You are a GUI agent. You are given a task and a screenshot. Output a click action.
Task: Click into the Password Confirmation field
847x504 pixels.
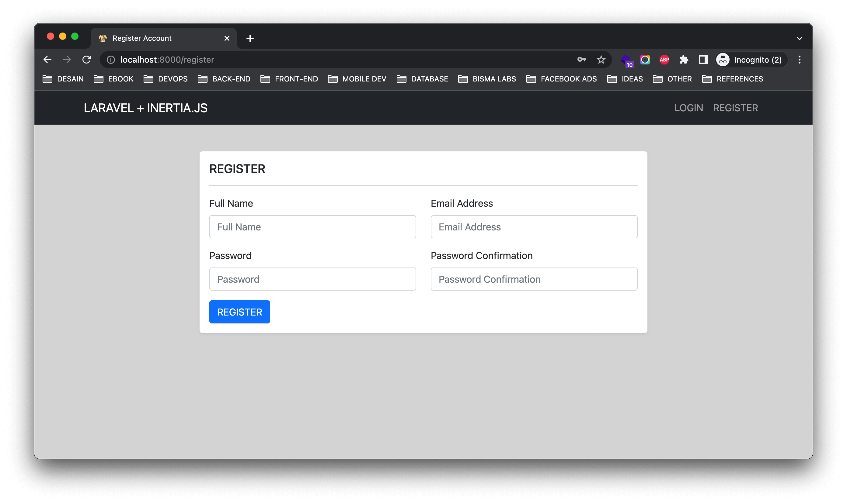(x=534, y=279)
